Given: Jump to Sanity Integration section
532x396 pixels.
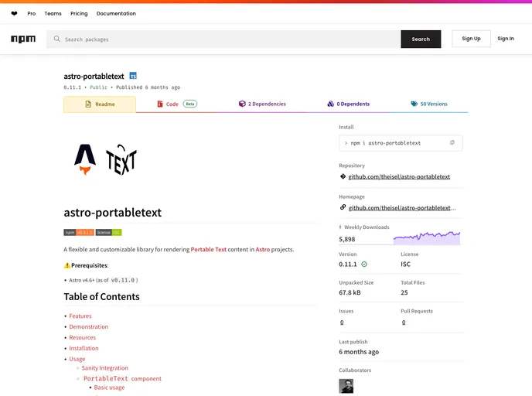Looking at the screenshot, I should point(105,368).
